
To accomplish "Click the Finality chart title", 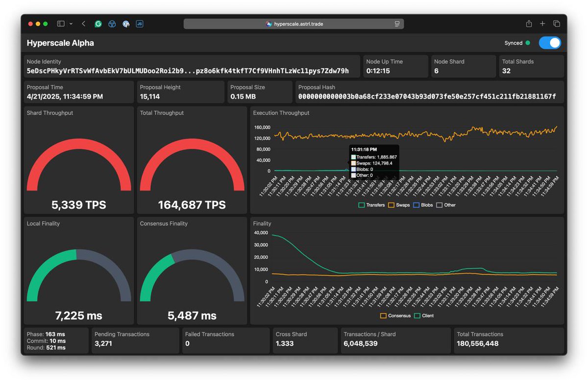I will pos(262,223).
